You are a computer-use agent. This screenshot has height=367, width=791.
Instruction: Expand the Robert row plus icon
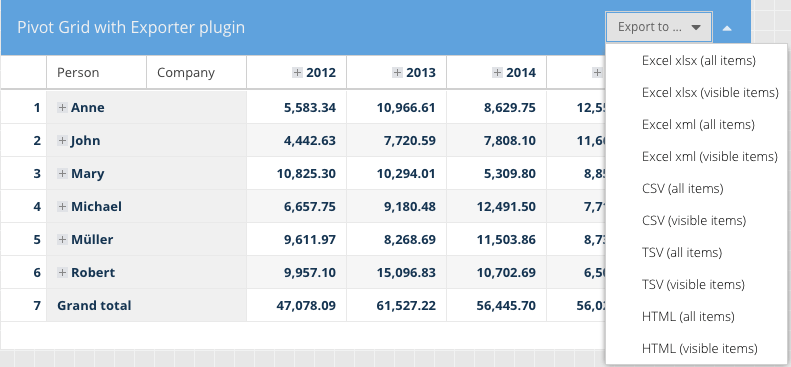click(62, 272)
